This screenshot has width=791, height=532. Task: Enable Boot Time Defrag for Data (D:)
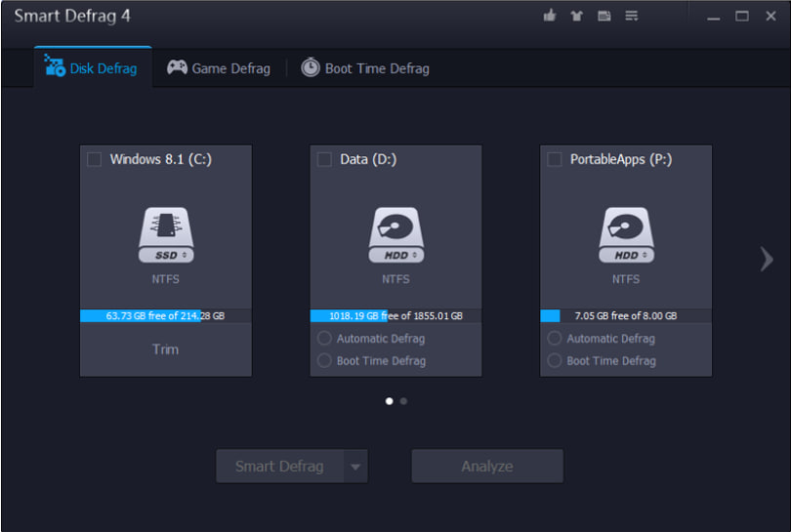324,360
